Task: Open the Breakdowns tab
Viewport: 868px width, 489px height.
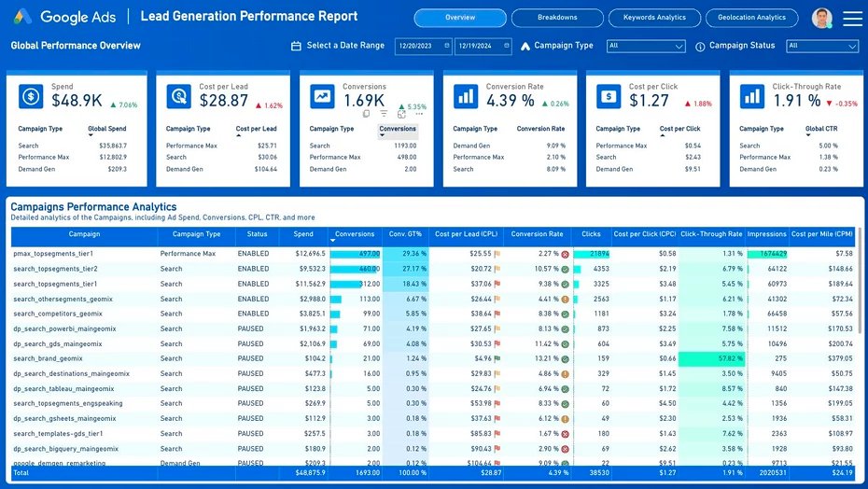Action: tap(557, 18)
